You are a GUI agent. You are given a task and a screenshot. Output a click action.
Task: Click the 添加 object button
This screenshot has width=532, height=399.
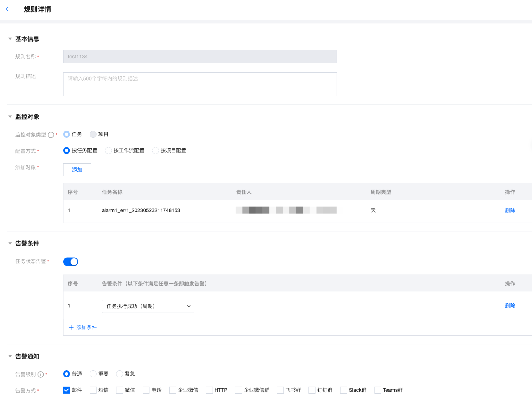[77, 170]
